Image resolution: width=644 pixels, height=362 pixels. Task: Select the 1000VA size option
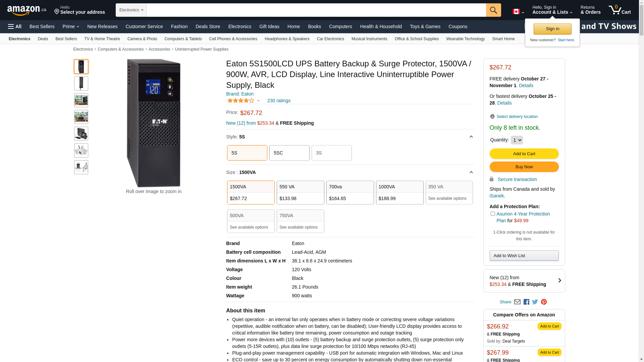[x=399, y=192]
